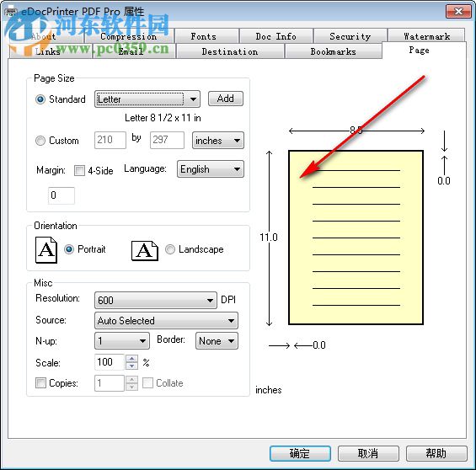Decrease Scale with the down spinner arrow

131,366
